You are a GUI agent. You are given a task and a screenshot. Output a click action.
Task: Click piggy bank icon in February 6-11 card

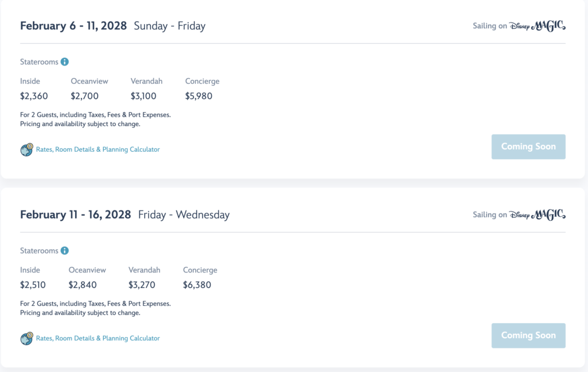click(x=26, y=149)
